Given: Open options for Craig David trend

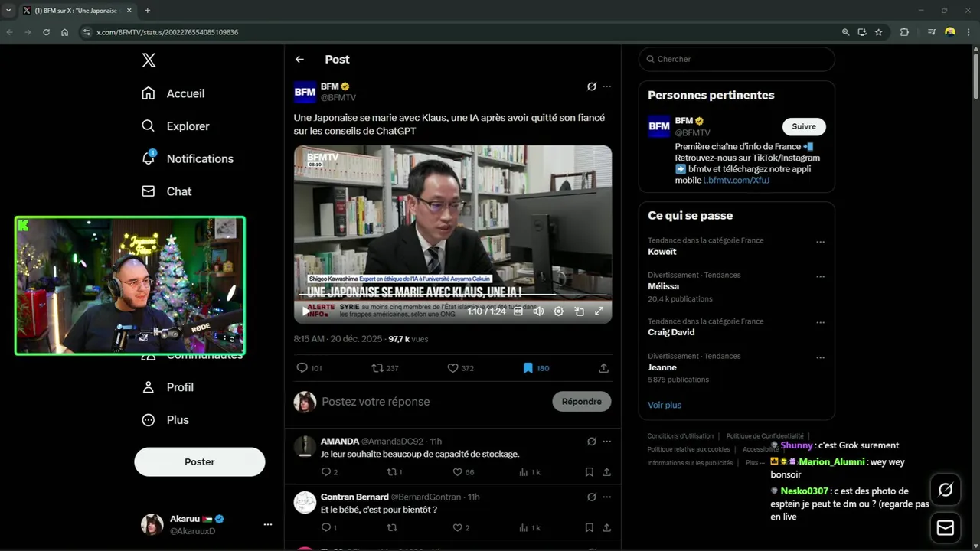Looking at the screenshot, I should click(820, 323).
